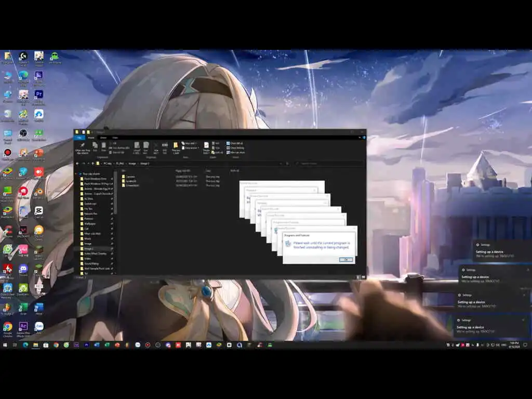Open the address bar history dropdown

[281, 164]
